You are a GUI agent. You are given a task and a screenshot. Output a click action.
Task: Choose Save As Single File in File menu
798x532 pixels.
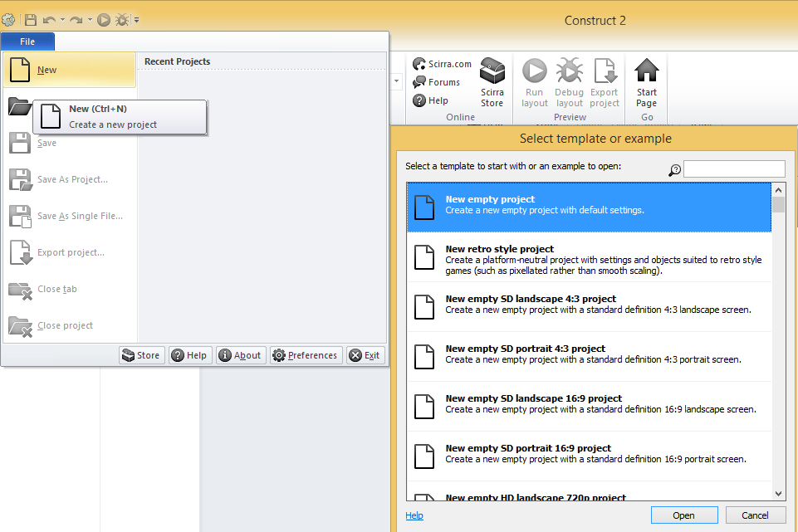70,216
